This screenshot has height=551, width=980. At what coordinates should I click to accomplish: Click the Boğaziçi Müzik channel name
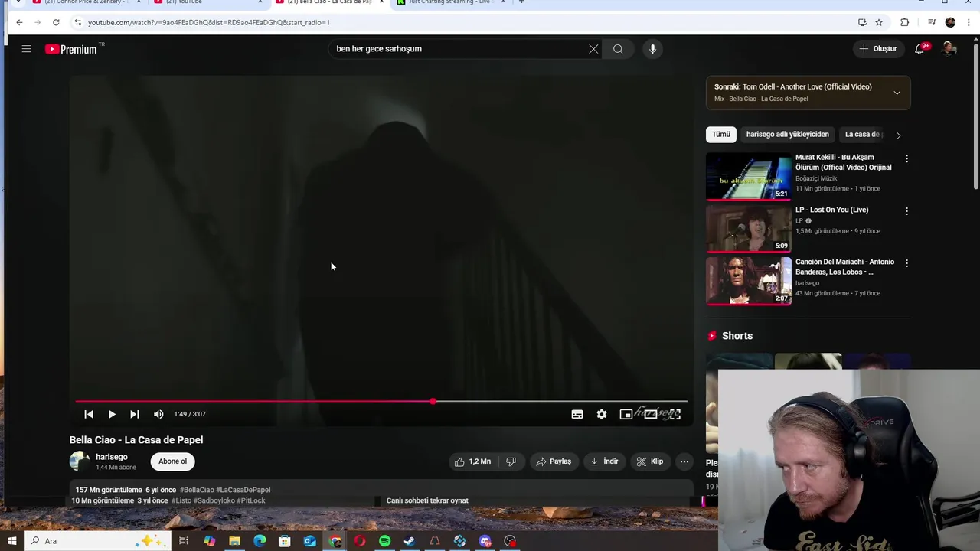pyautogui.click(x=816, y=178)
